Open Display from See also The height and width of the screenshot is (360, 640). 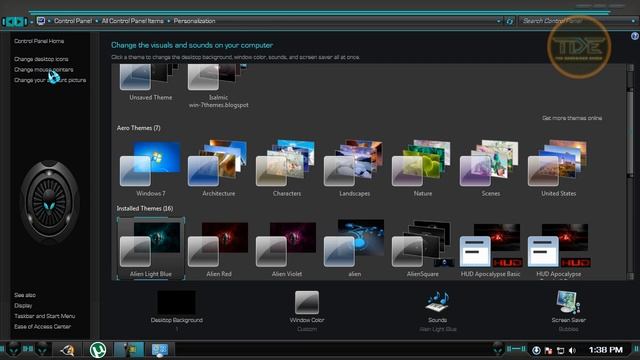pyautogui.click(x=23, y=306)
